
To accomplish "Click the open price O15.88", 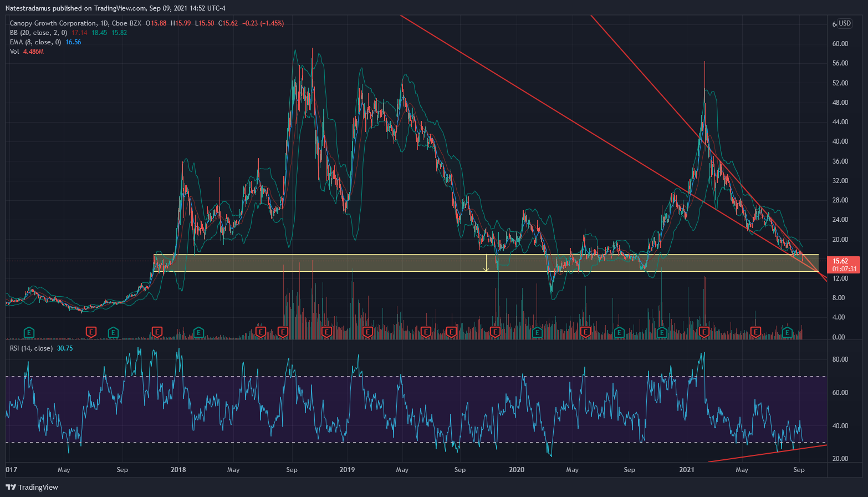I will [156, 23].
